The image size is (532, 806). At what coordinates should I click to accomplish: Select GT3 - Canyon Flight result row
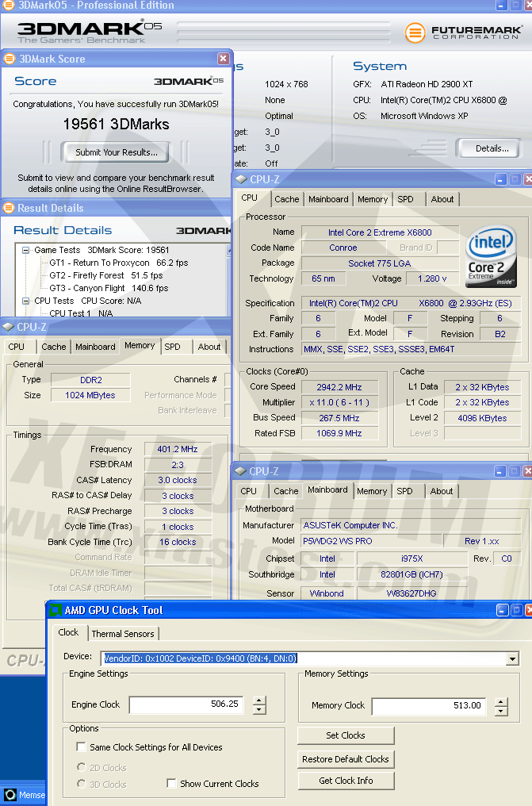pyautogui.click(x=109, y=289)
